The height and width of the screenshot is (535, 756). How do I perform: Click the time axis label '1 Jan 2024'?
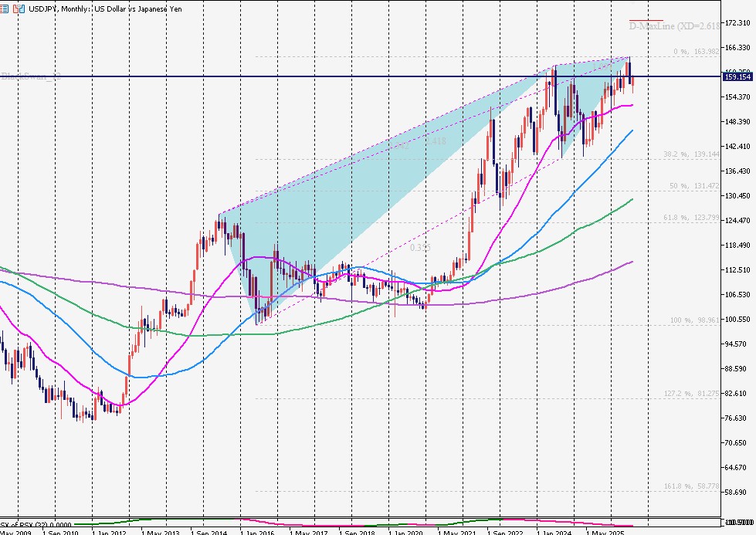click(x=554, y=532)
